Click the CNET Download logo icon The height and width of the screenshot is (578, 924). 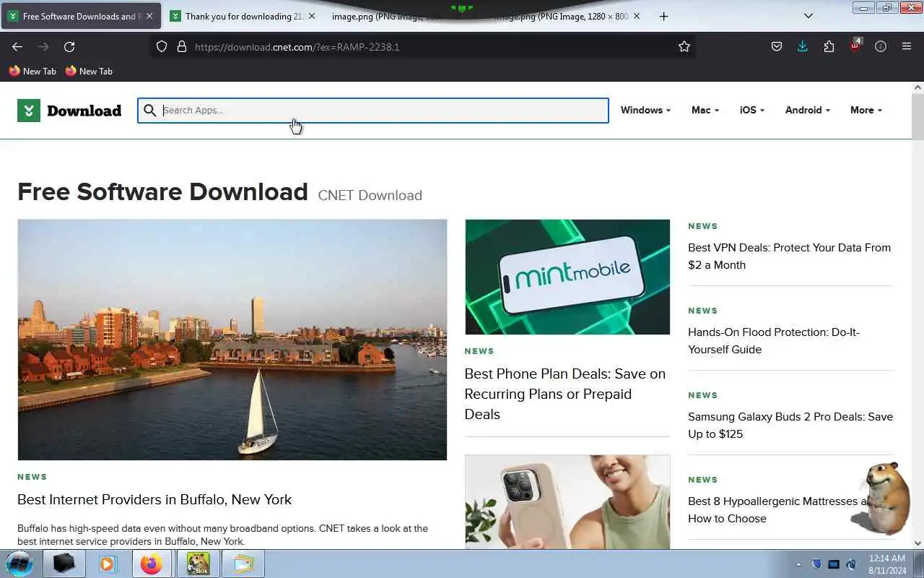coord(29,111)
